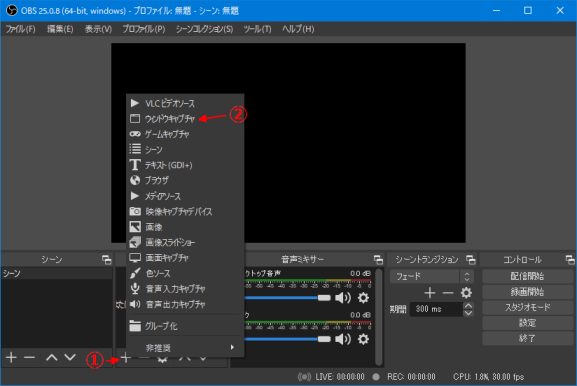Toggle スタジオモード button
The image size is (577, 386).
tap(527, 307)
